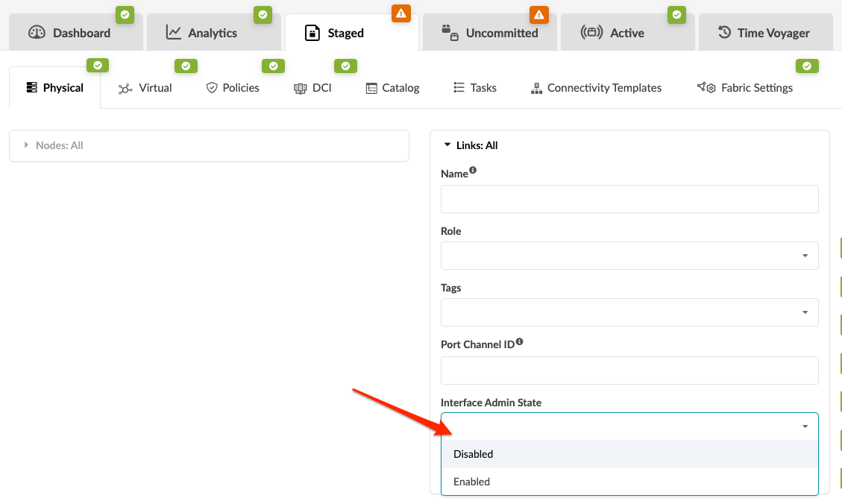Click the Port Channel ID info icon

(x=519, y=342)
